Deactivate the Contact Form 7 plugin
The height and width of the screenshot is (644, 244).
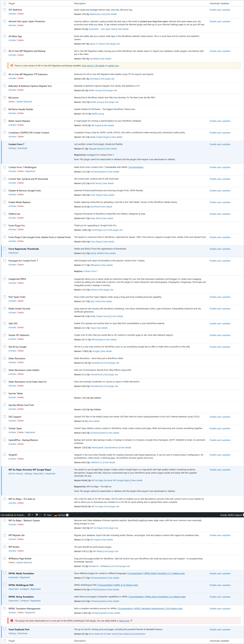click(x=22, y=148)
